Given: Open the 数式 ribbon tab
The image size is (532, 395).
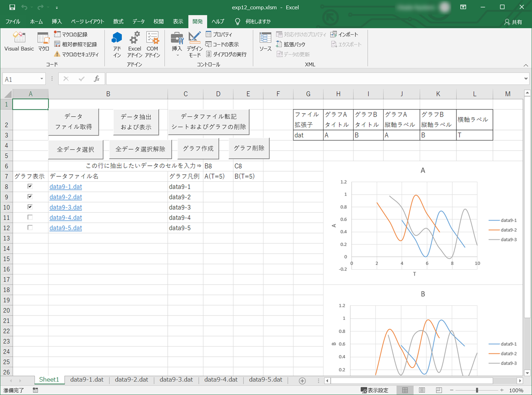Looking at the screenshot, I should tap(118, 21).
